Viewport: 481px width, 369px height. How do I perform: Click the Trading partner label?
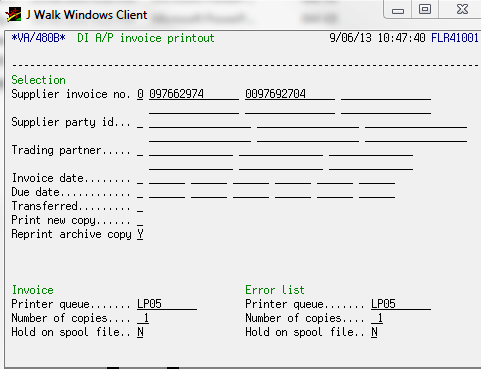70,150
